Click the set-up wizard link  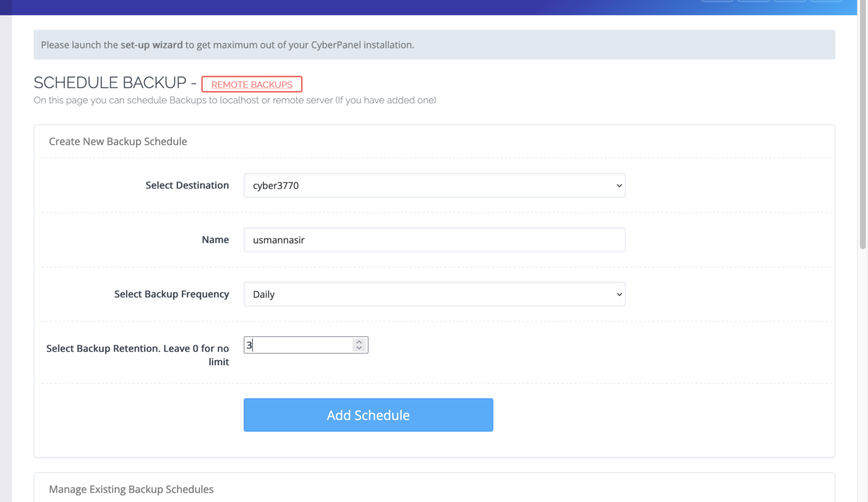[151, 45]
